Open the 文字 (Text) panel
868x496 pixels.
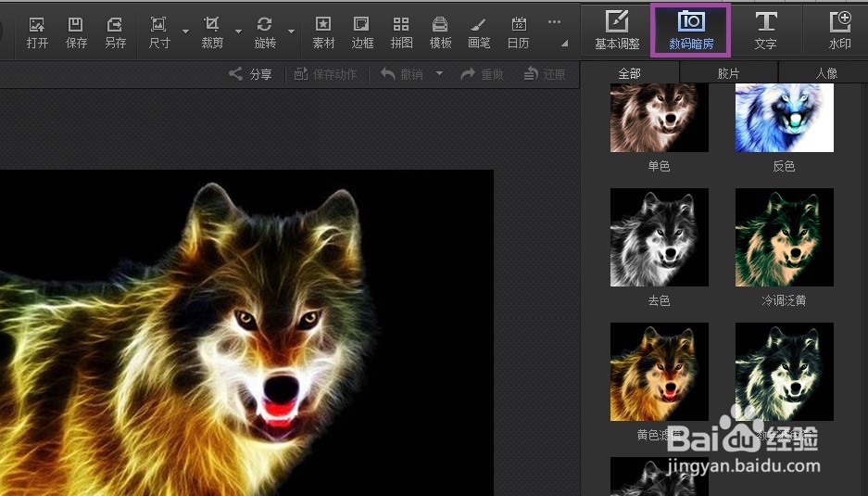(x=765, y=30)
